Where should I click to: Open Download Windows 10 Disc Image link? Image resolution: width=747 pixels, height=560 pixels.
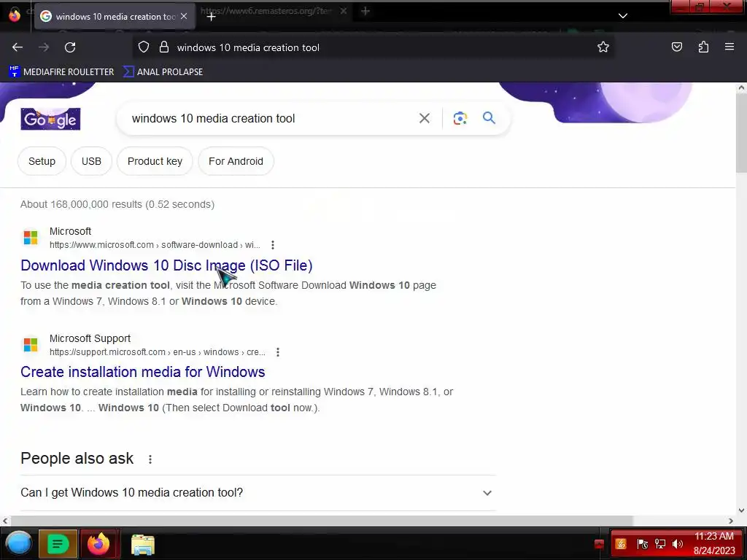coord(166,265)
